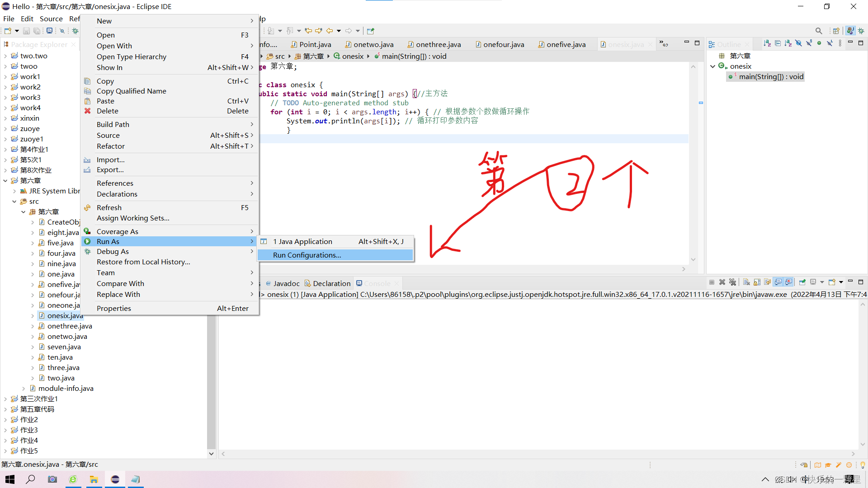Click the Windows Start button

coord(10,479)
